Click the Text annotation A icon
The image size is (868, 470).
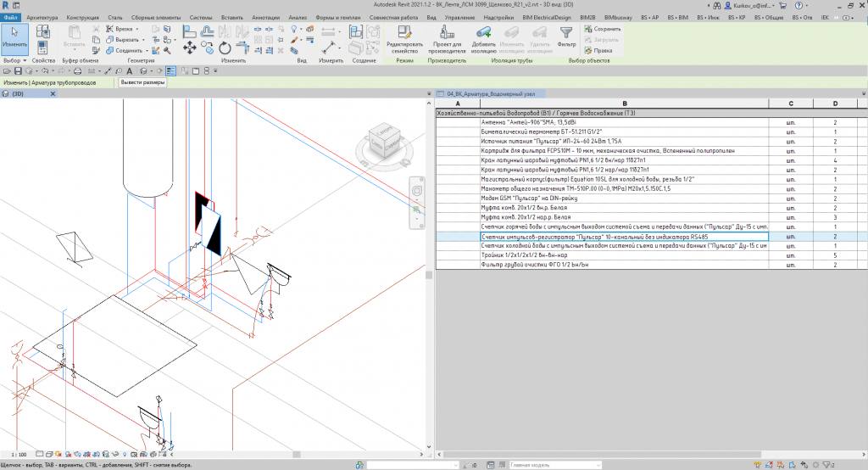[130, 71]
